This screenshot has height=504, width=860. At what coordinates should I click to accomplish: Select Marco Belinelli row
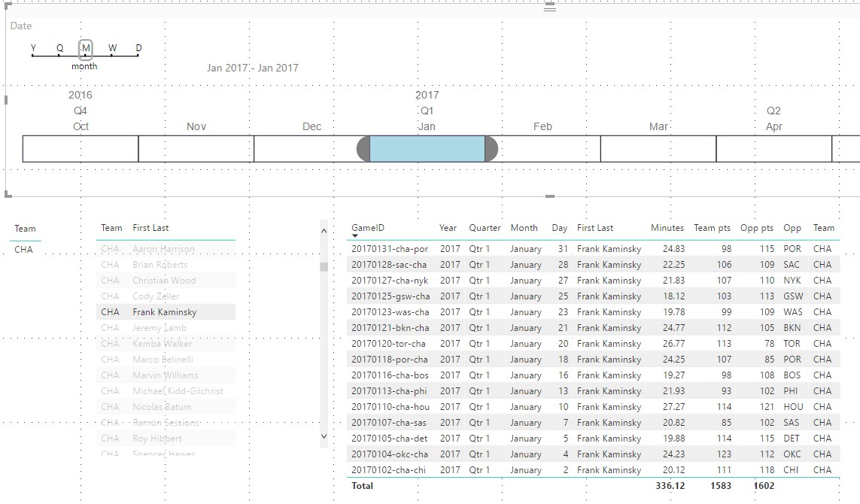pyautogui.click(x=166, y=360)
